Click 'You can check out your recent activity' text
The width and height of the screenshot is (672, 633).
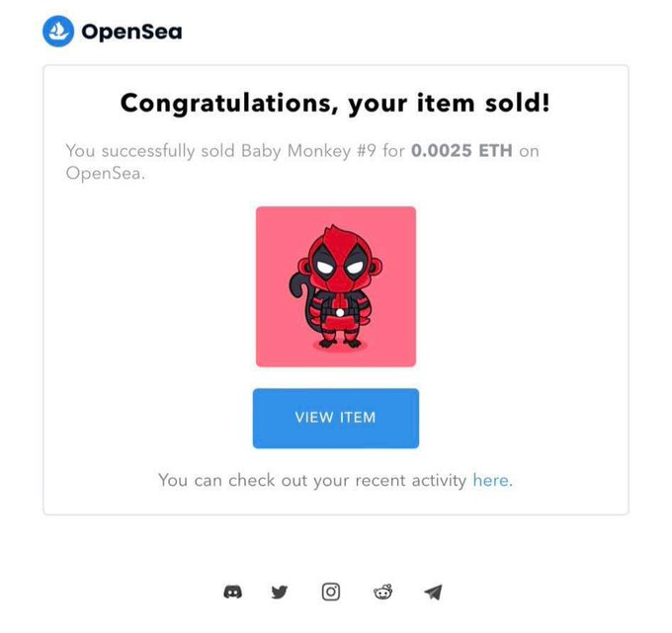click(312, 481)
